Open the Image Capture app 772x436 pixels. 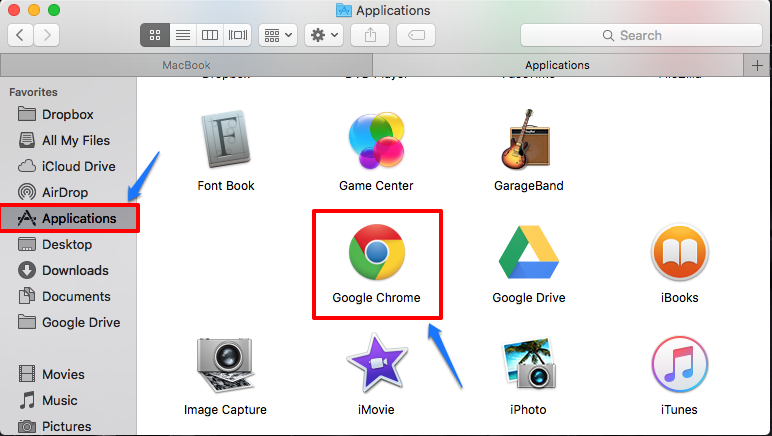tap(225, 365)
